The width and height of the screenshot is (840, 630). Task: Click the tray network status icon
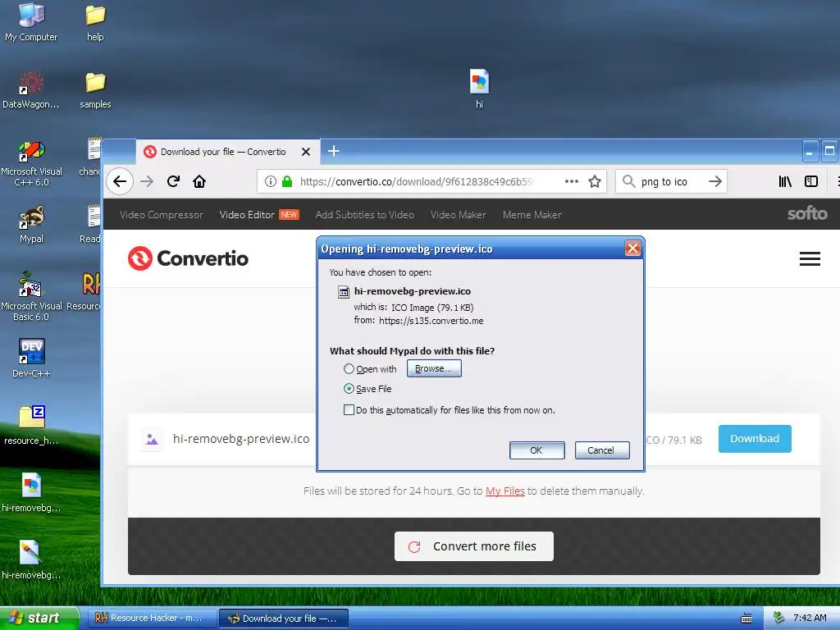pos(779,619)
